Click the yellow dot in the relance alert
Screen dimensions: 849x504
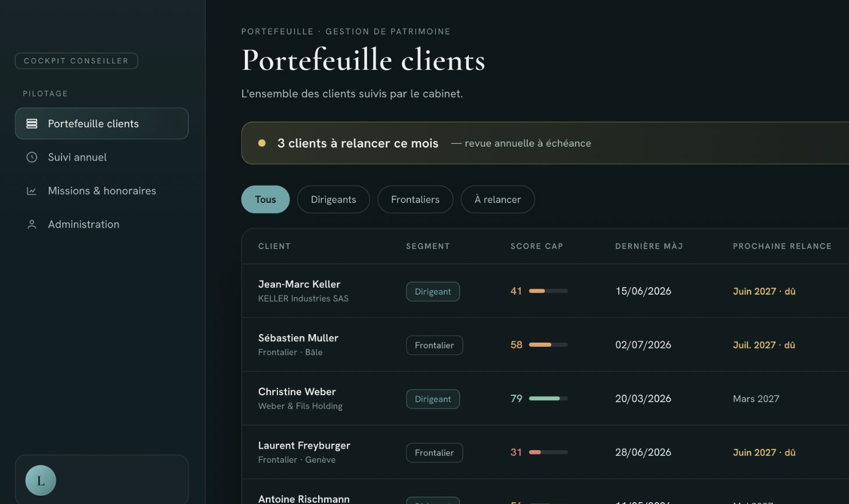[x=262, y=143]
